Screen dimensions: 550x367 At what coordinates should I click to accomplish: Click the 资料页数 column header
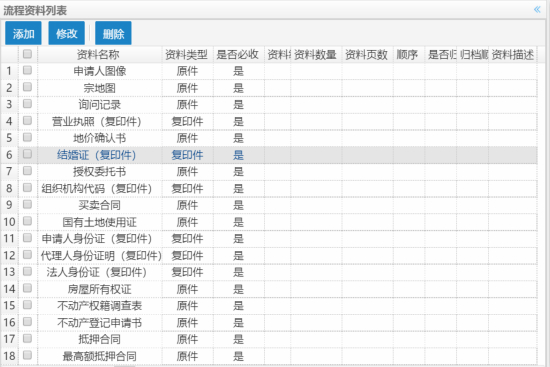(367, 55)
